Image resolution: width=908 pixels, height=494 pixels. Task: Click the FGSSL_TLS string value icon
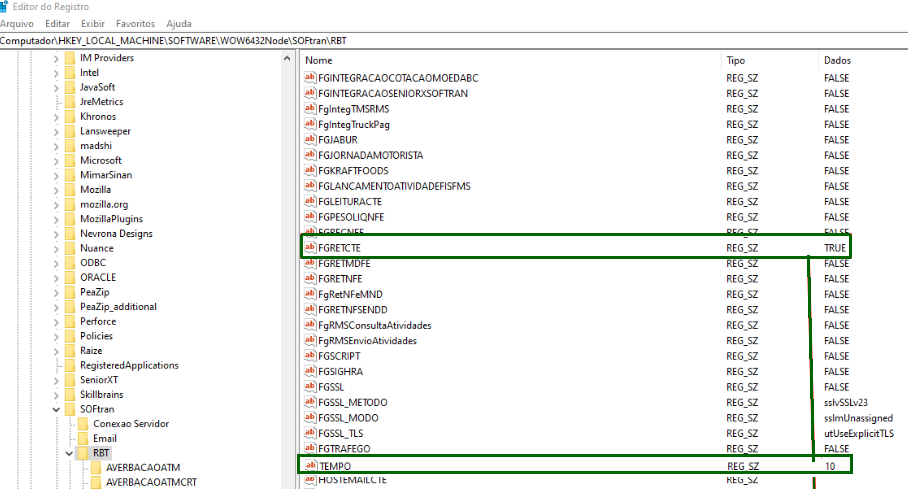[x=310, y=433]
